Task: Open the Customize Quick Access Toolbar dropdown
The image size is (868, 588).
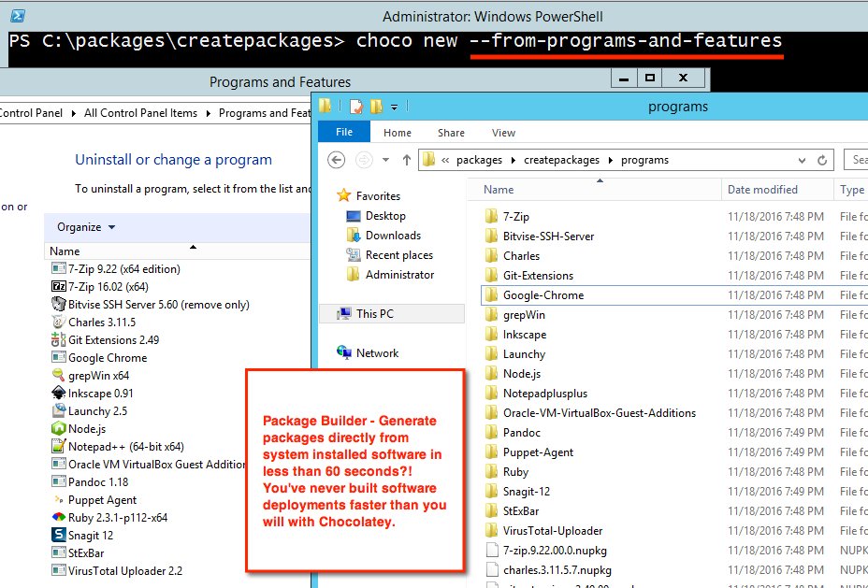Action: pyautogui.click(x=394, y=108)
